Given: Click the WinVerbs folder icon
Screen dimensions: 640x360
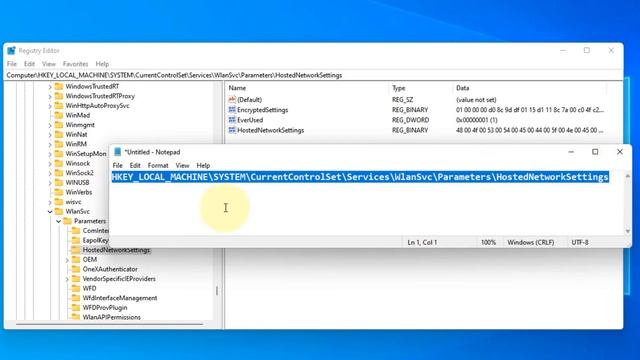Looking at the screenshot, I should click(59, 192).
